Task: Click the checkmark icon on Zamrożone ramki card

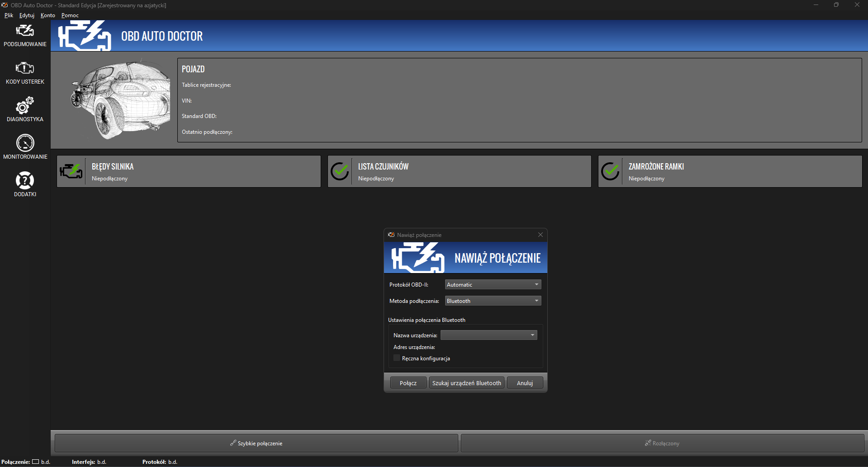Action: (610, 171)
